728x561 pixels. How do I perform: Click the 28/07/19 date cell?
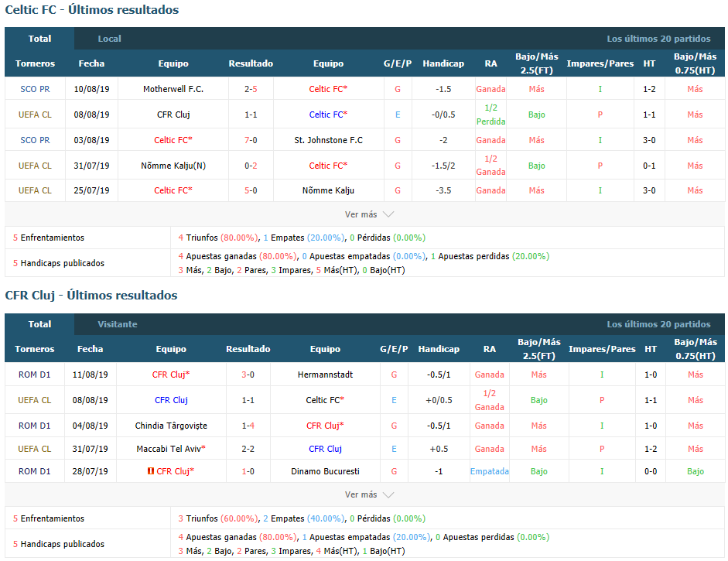[x=90, y=471]
